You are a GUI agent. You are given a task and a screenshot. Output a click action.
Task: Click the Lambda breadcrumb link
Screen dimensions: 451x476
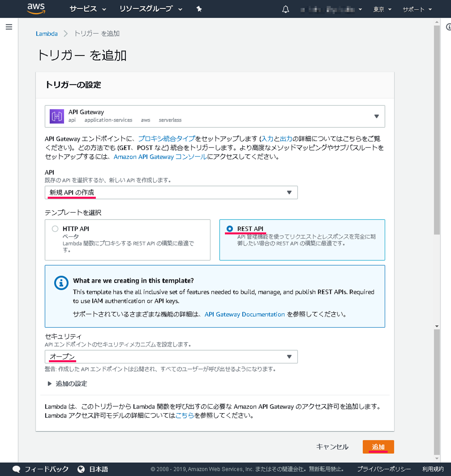pyautogui.click(x=47, y=34)
